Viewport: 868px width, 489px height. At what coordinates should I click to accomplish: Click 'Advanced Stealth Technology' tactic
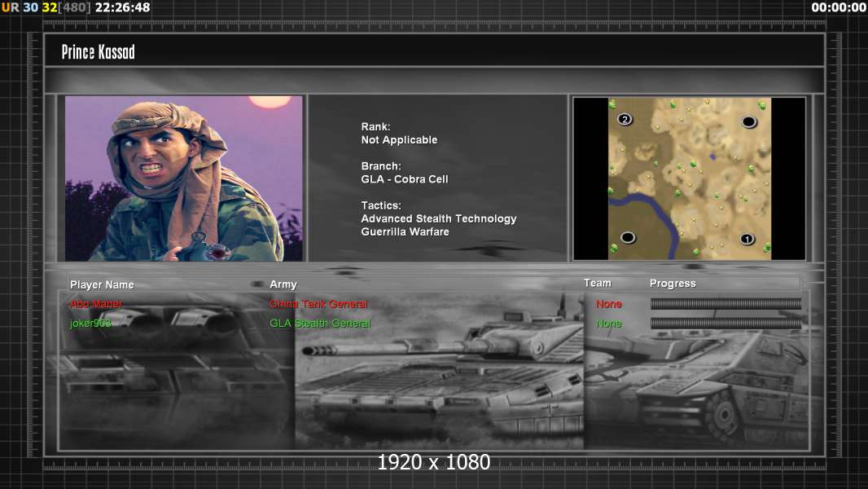coord(439,218)
